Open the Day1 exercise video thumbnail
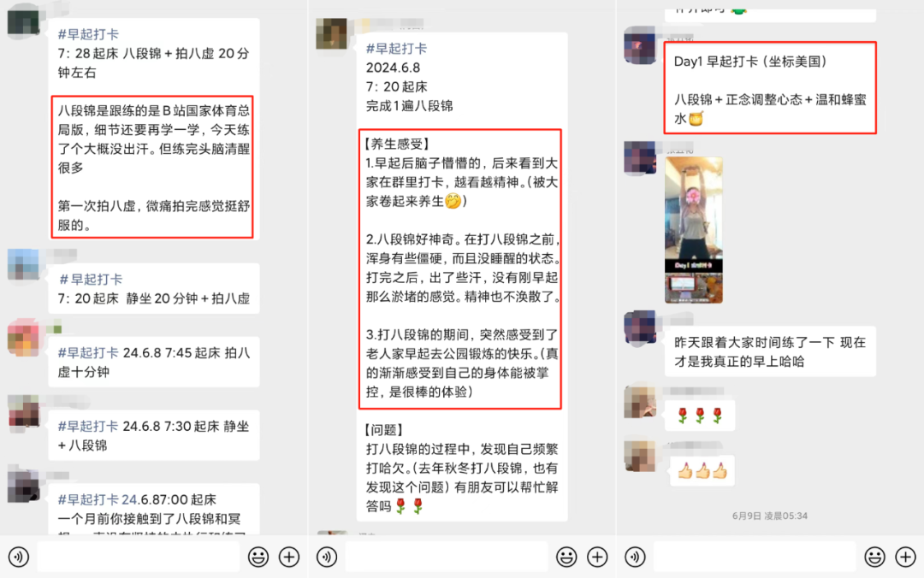 [694, 230]
